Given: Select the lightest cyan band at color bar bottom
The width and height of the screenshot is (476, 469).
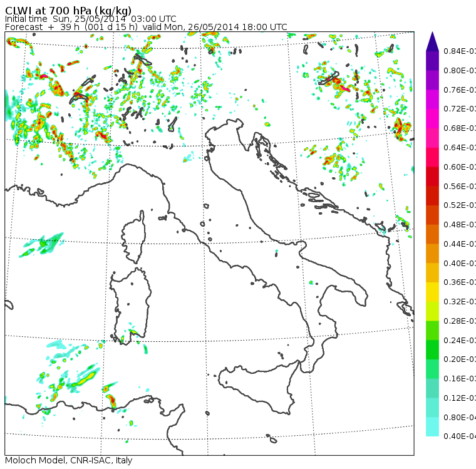Looking at the screenshot, I should (x=432, y=427).
